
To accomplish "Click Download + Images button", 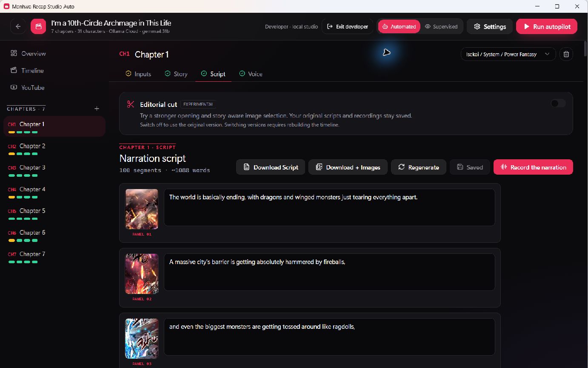I will click(348, 167).
